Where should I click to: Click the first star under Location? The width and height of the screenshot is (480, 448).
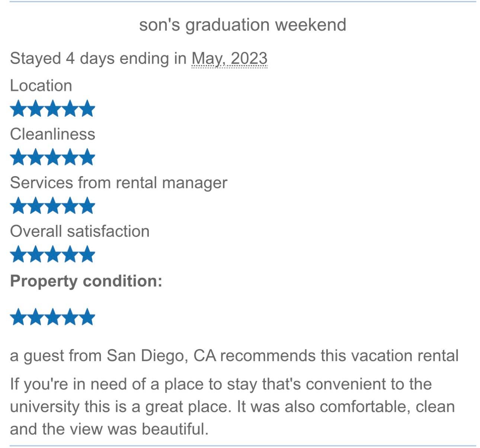point(18,109)
